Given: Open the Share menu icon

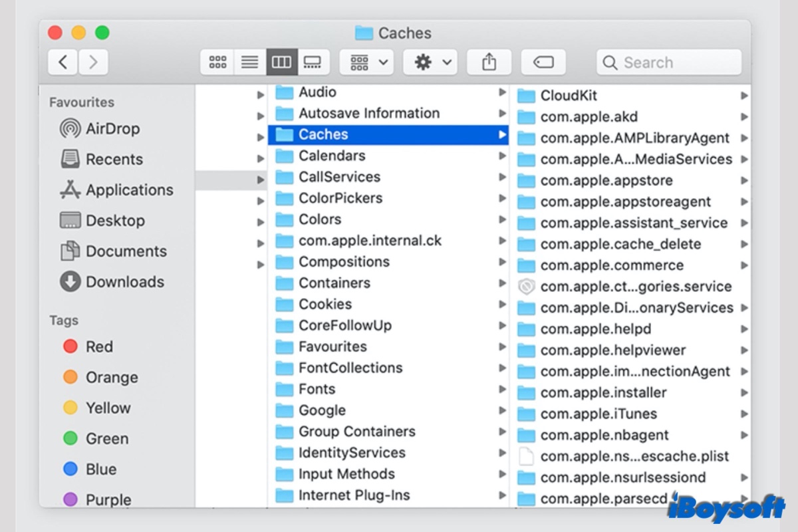Looking at the screenshot, I should click(x=489, y=61).
